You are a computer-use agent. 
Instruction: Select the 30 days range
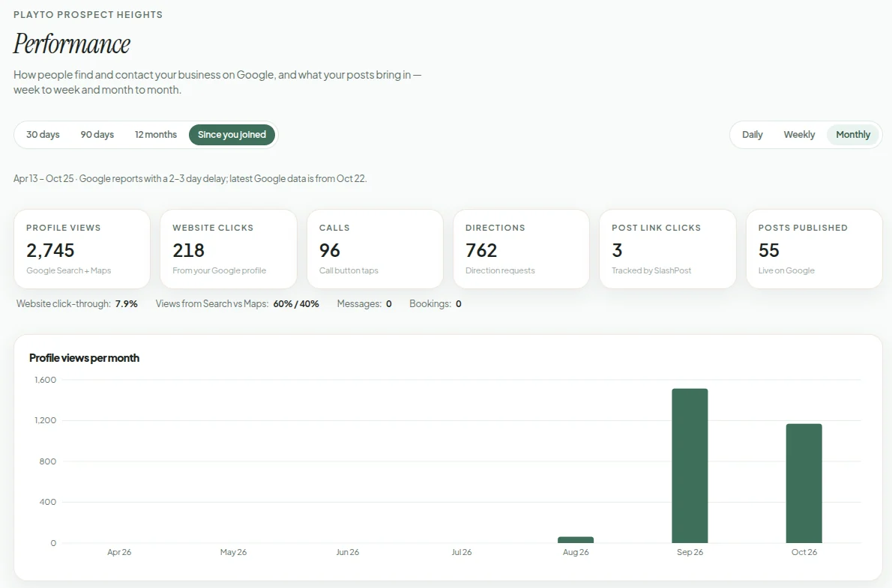pyautogui.click(x=43, y=135)
